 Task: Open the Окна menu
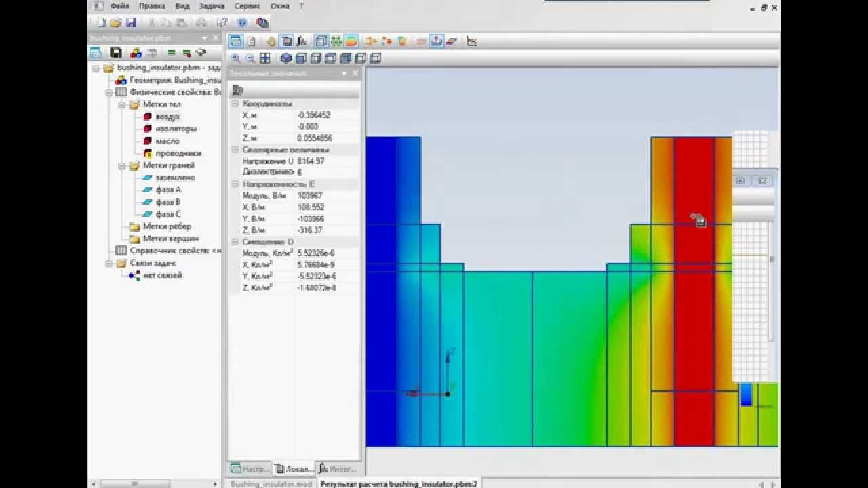(279, 6)
